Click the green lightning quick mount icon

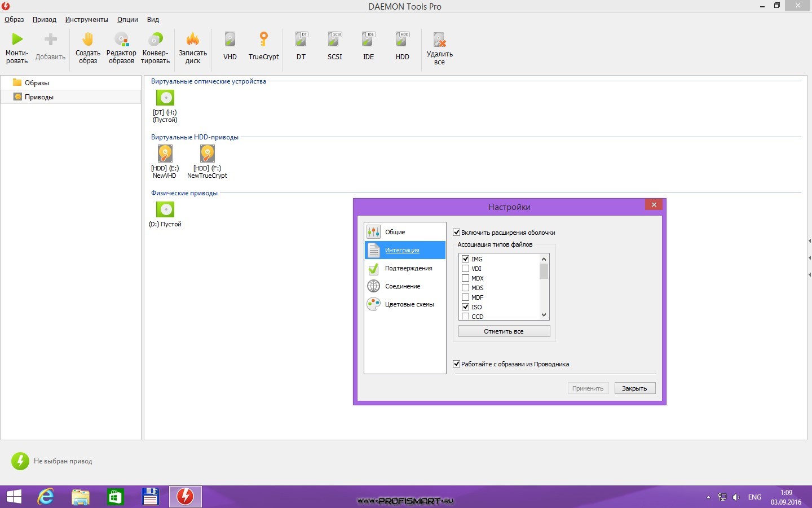pyautogui.click(x=20, y=461)
